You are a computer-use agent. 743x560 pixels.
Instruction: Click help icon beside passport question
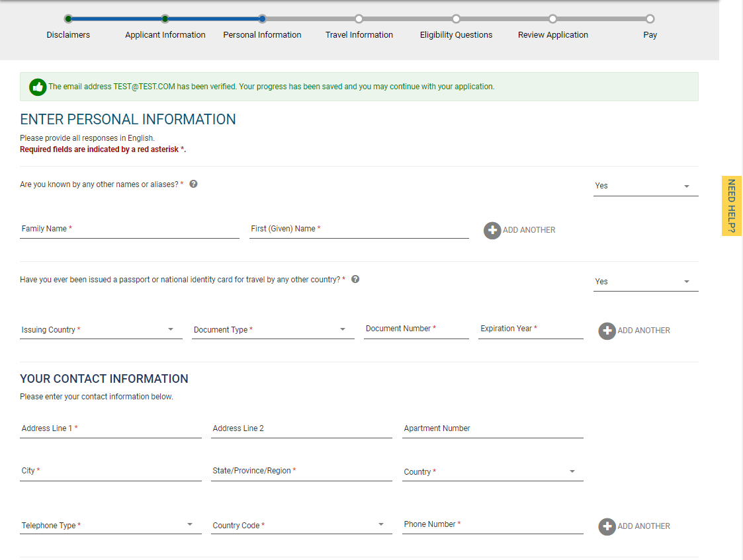355,279
